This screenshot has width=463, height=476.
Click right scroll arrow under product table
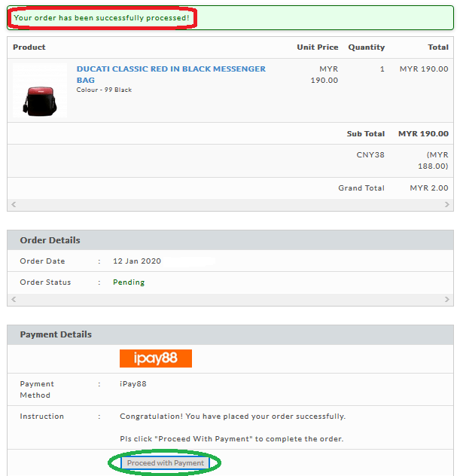pos(448,205)
